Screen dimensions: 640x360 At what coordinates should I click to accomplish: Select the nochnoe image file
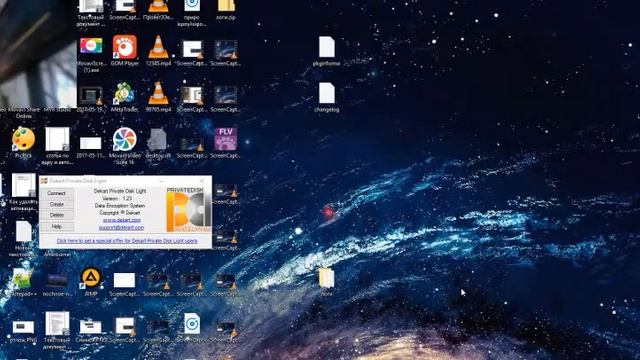[x=57, y=283]
